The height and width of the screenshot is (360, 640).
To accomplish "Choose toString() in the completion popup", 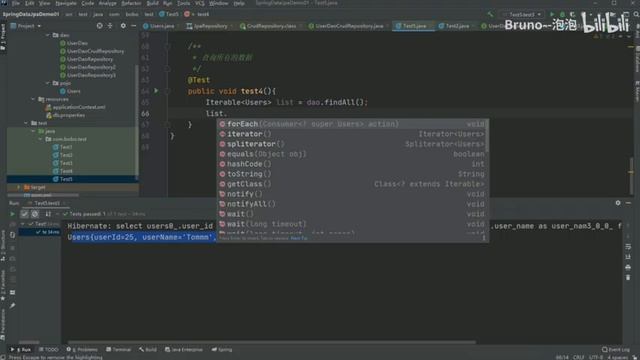I will pyautogui.click(x=353, y=174).
